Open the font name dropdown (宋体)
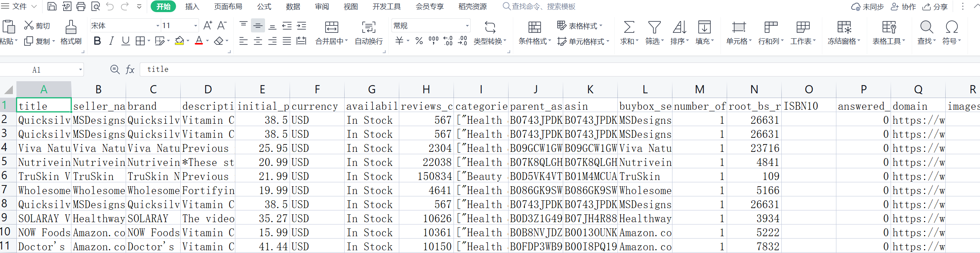 [158, 26]
